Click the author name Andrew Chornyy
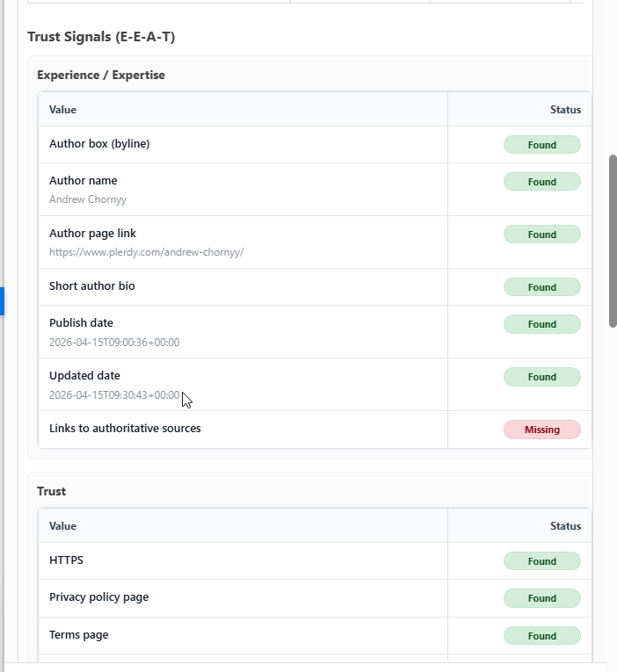The image size is (617, 672). pos(88,199)
